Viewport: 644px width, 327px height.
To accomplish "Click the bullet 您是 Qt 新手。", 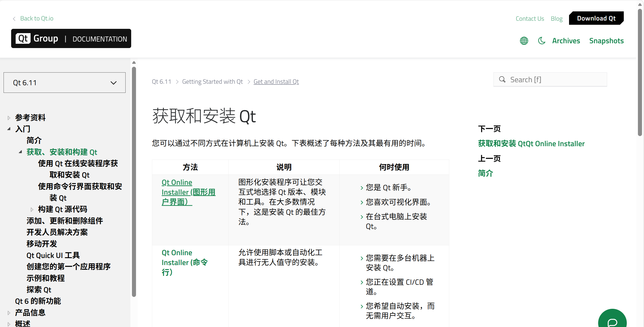I will (389, 188).
